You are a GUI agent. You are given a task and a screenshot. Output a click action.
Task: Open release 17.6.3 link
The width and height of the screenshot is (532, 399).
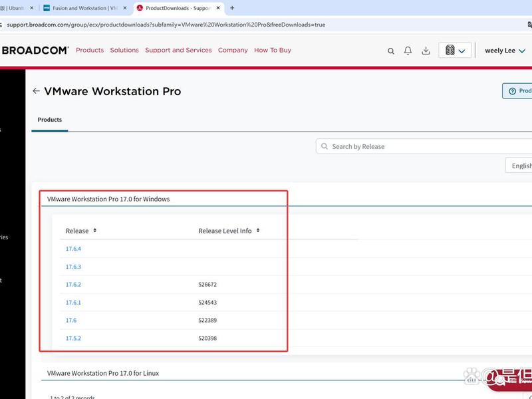[73, 267]
